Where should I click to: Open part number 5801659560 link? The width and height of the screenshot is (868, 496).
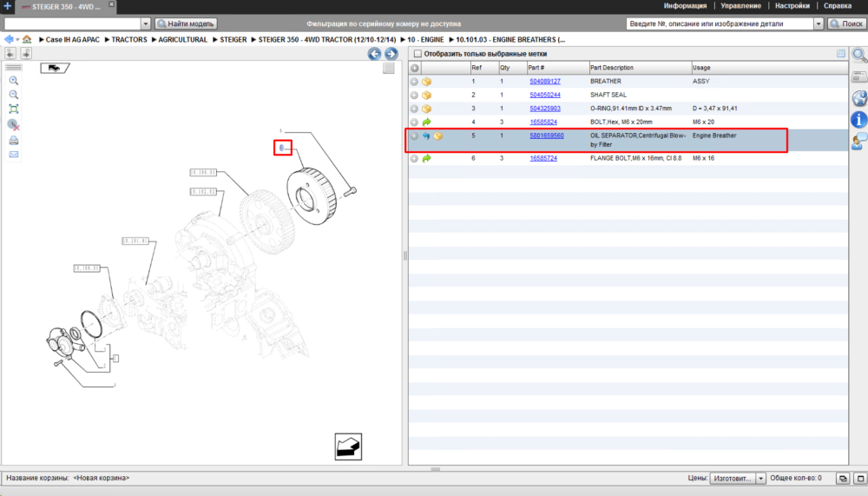coord(546,136)
